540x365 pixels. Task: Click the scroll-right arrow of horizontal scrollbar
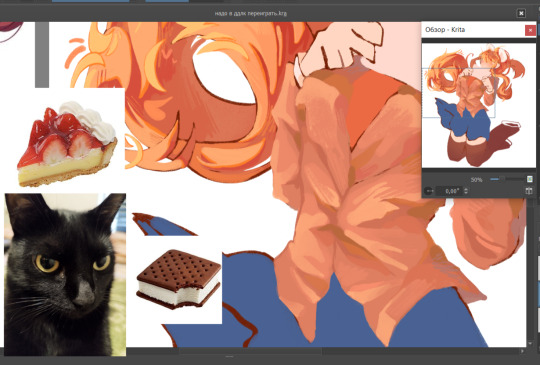pyautogui.click(x=523, y=351)
